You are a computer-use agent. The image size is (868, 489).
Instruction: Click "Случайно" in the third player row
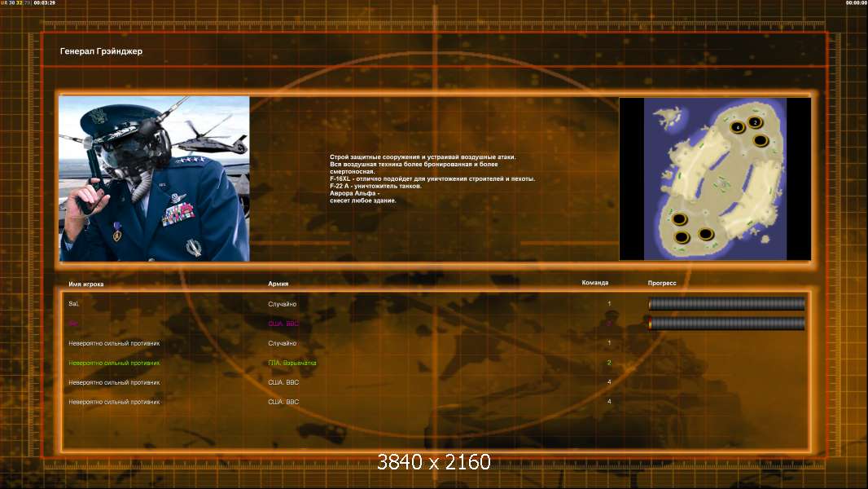click(283, 343)
